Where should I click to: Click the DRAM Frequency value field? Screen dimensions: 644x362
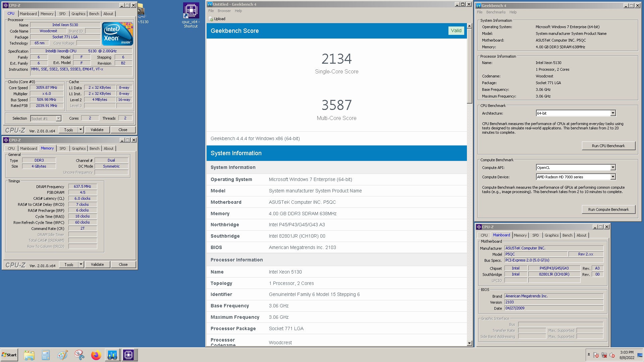coord(83,186)
